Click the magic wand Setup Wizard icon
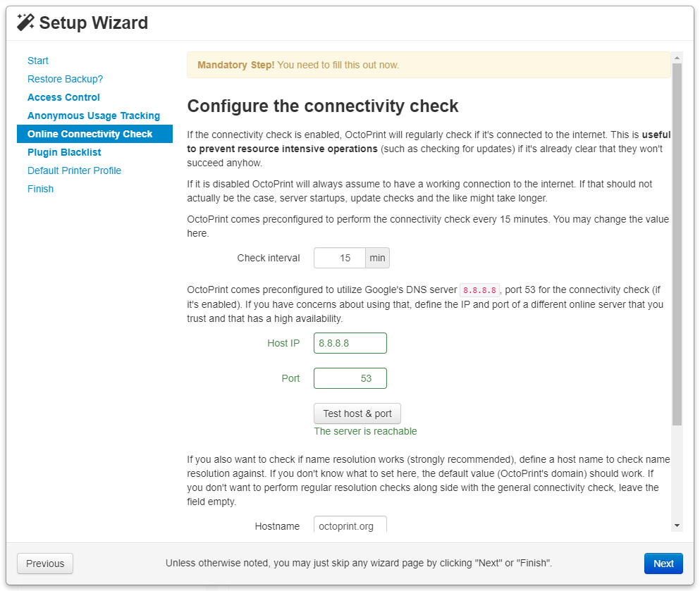 coord(25,23)
